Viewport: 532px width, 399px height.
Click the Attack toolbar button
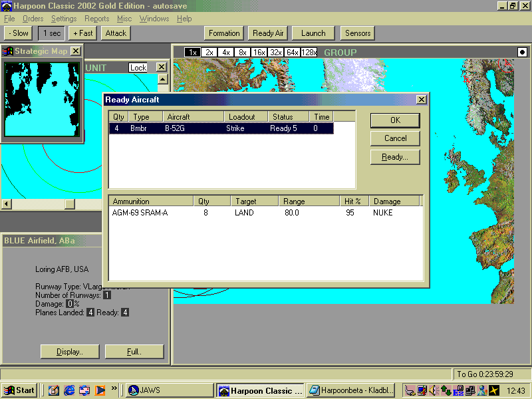[x=116, y=33]
